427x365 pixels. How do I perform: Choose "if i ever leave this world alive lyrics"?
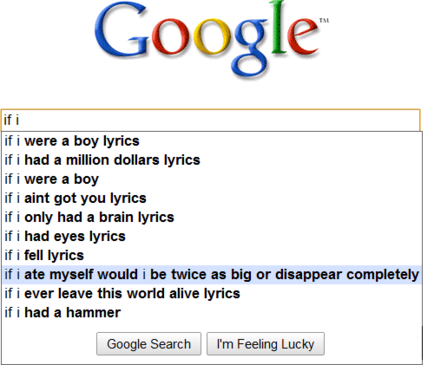coord(212,293)
